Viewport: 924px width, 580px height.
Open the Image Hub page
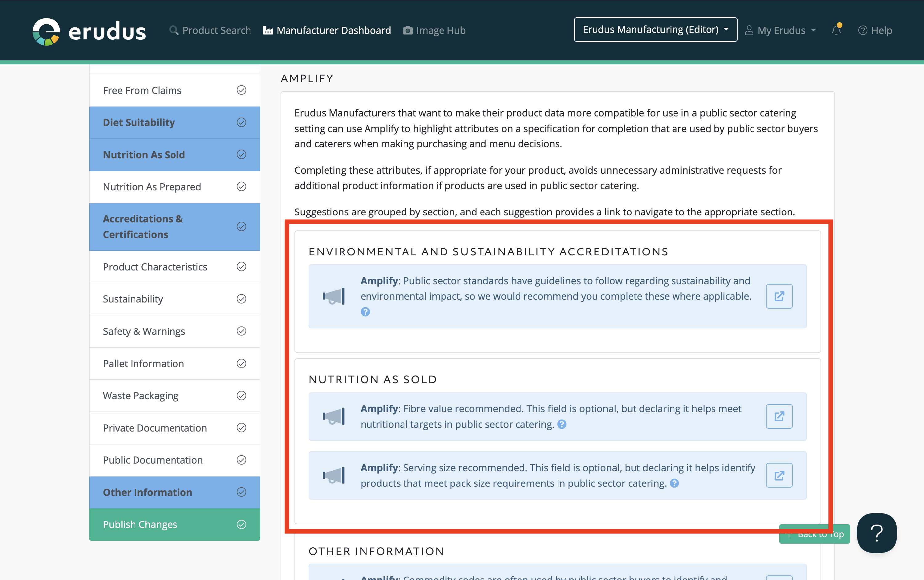[434, 30]
